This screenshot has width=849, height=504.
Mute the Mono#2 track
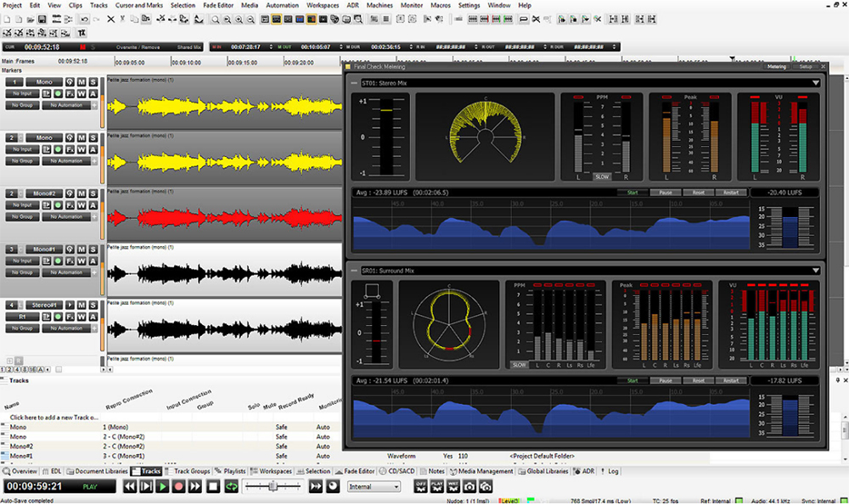point(82,193)
